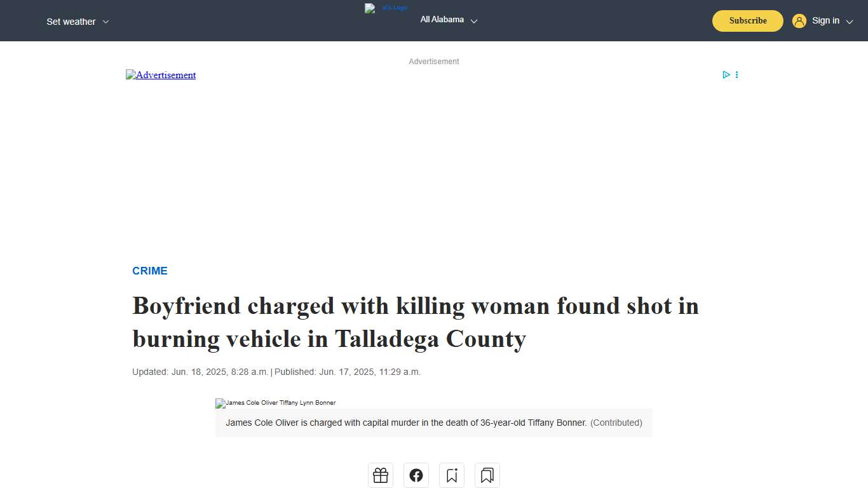Image resolution: width=868 pixels, height=488 pixels.
Task: Click the user profile avatar icon
Action: 799,20
